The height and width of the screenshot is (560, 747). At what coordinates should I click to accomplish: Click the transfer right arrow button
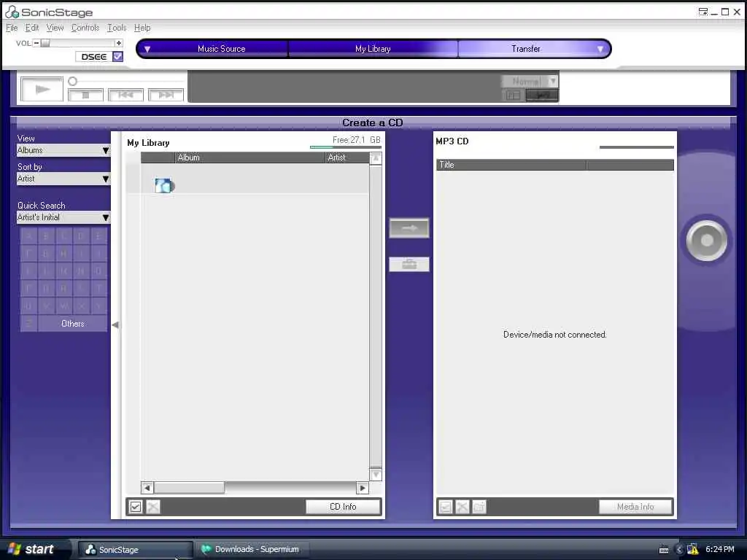[409, 228]
